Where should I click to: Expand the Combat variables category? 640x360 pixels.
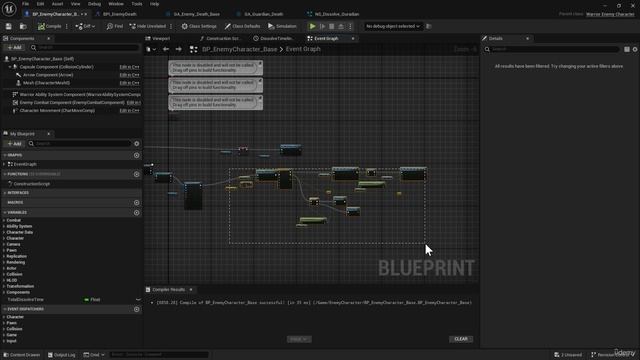tap(4, 220)
